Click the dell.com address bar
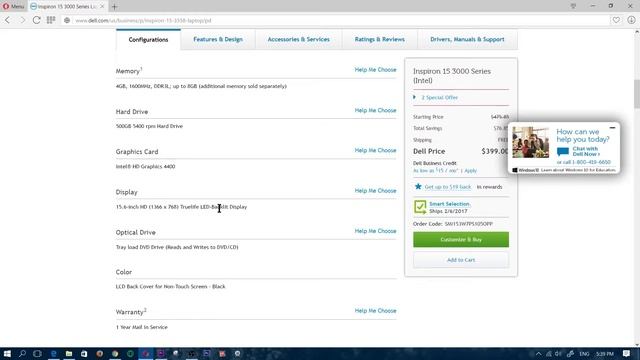Viewport: 640px width, 360px height. click(339, 20)
